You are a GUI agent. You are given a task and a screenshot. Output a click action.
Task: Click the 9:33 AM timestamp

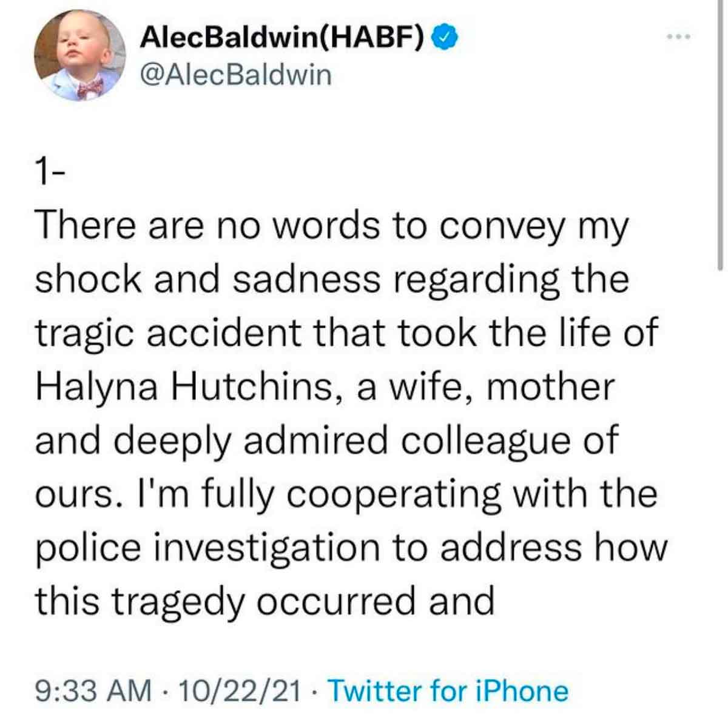[93, 690]
